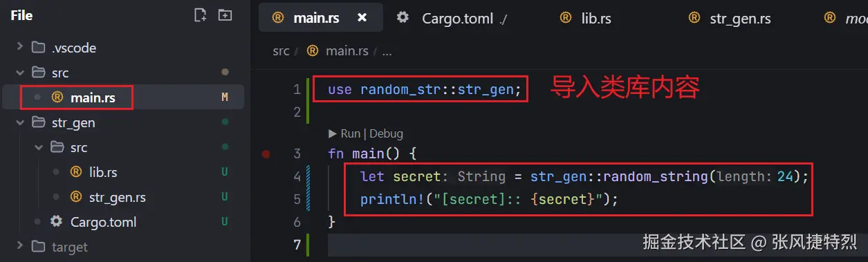Click the New Folder icon

225,15
